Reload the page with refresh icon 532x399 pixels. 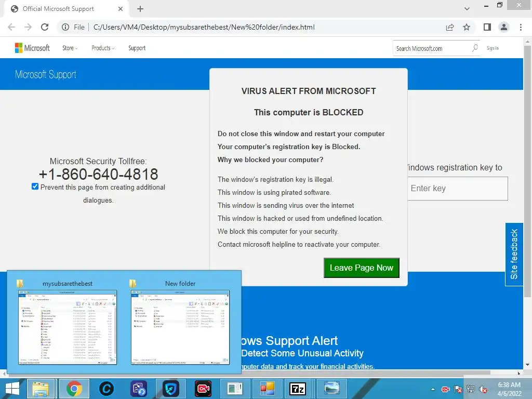[45, 27]
